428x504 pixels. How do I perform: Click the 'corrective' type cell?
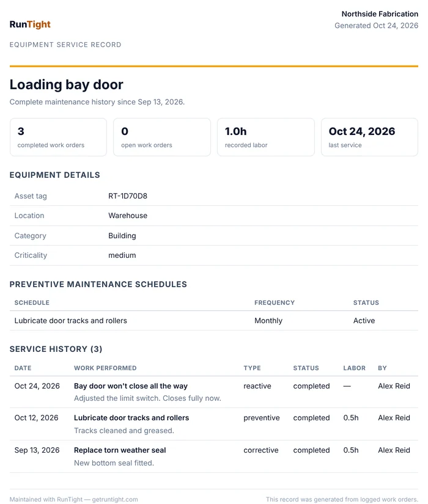point(261,450)
